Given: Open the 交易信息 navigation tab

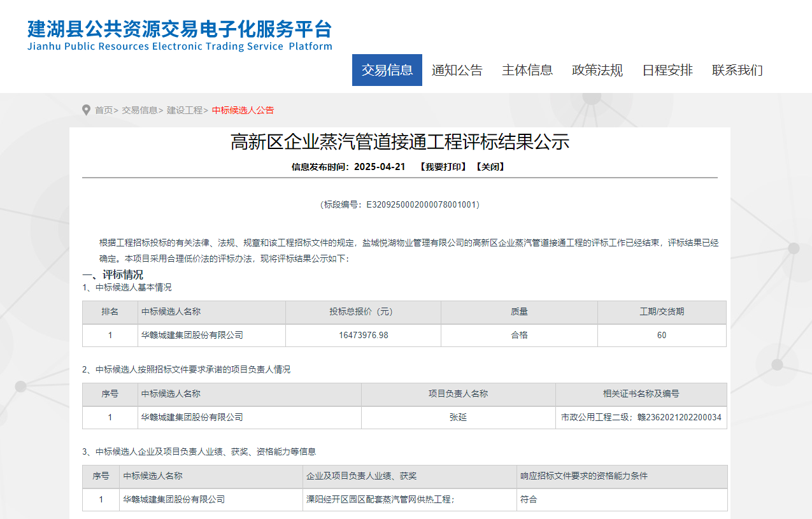Looking at the screenshot, I should 387,70.
